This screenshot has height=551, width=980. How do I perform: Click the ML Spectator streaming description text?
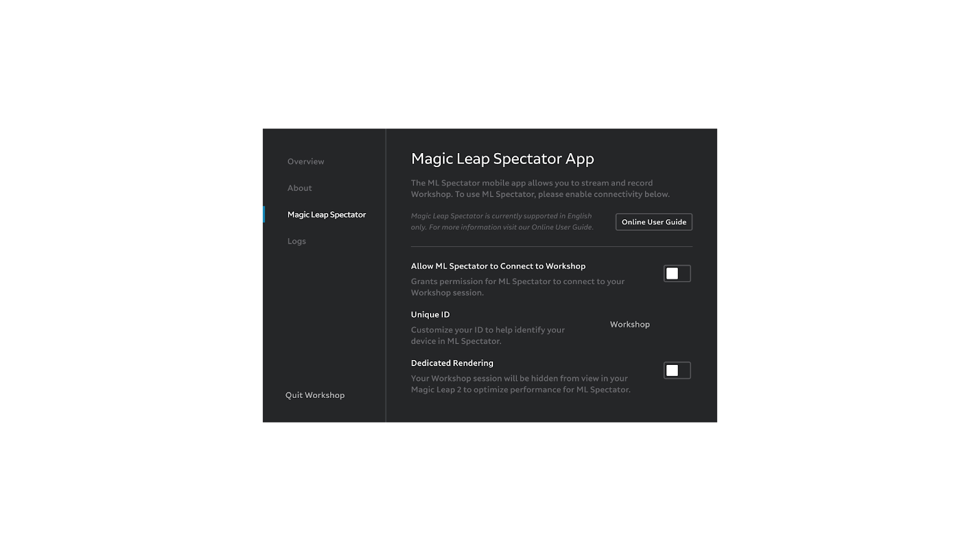541,188
